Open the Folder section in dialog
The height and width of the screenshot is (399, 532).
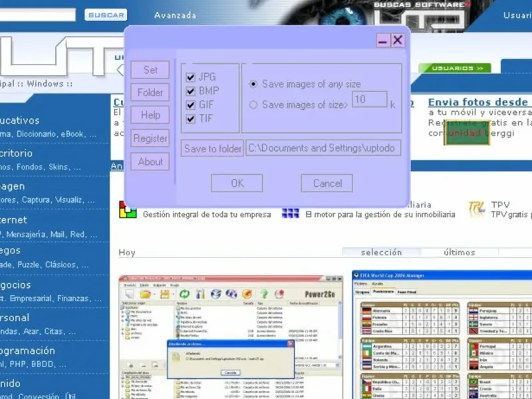(x=150, y=92)
